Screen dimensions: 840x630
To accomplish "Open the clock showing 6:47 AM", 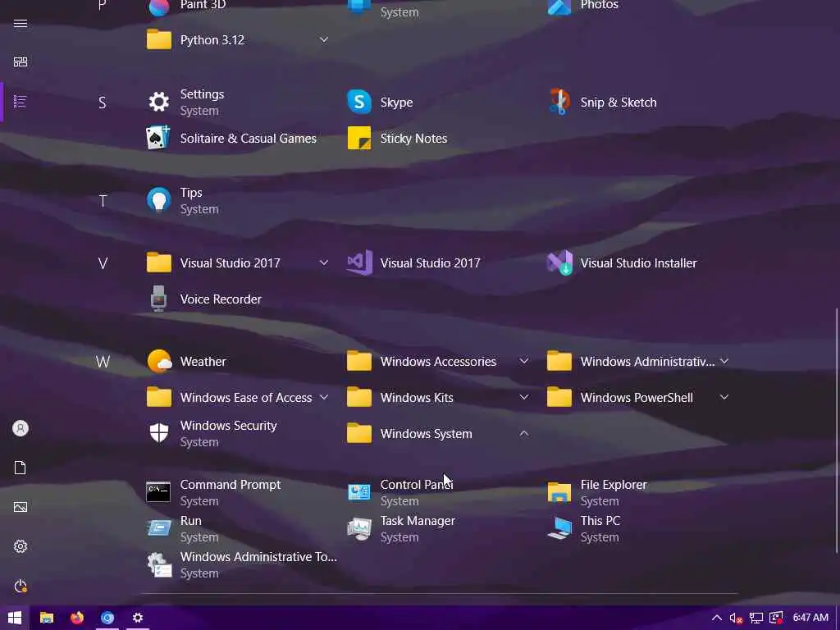I will tap(810, 618).
